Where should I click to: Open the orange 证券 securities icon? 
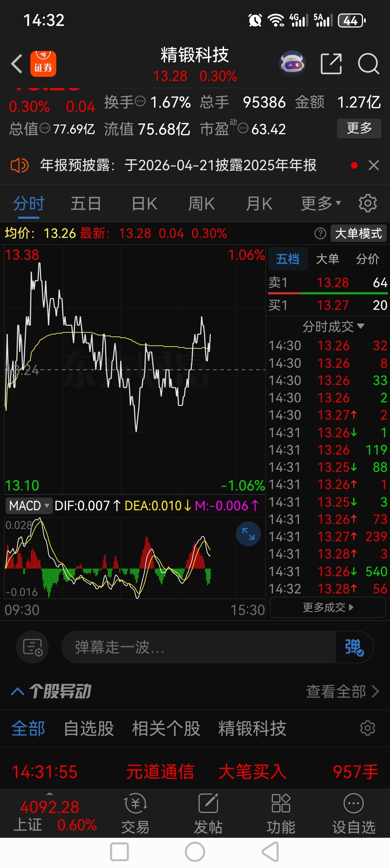click(43, 64)
